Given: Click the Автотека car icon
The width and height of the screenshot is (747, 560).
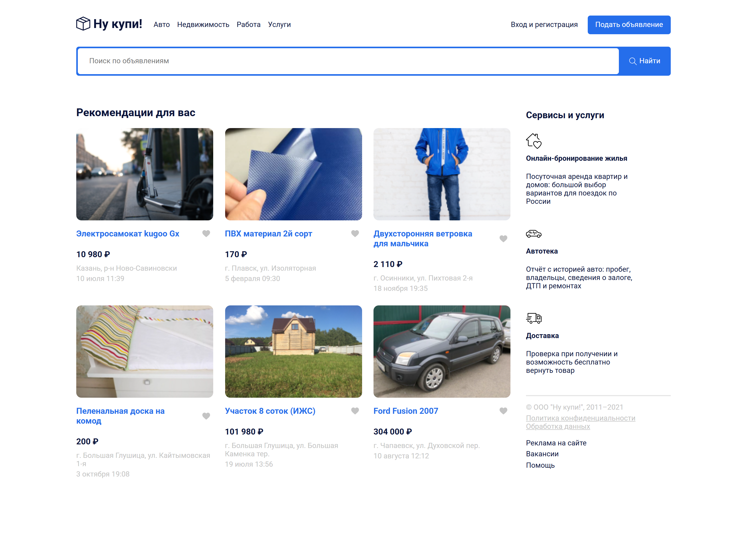Looking at the screenshot, I should (534, 234).
